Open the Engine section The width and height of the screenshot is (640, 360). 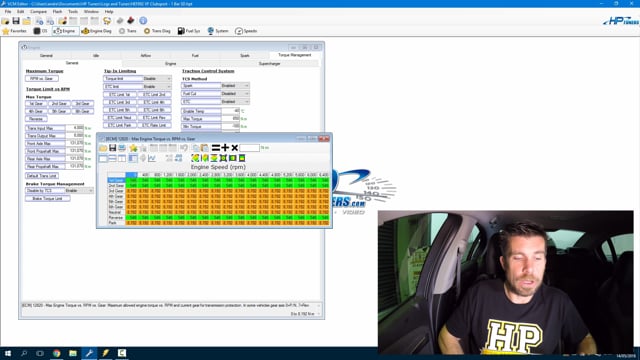pos(65,31)
